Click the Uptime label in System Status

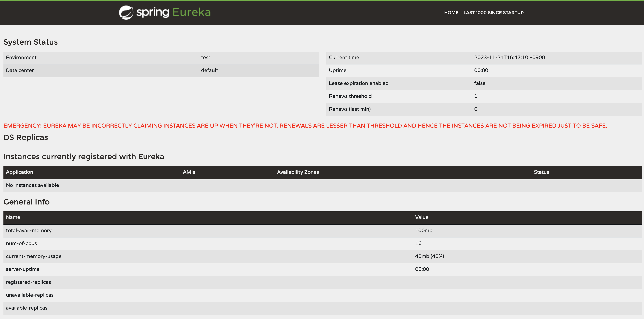(x=338, y=70)
